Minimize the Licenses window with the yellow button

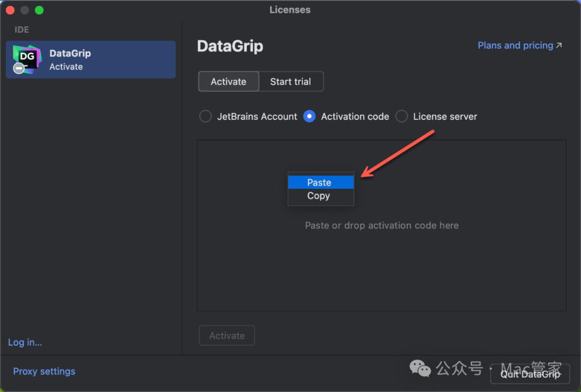[x=25, y=10]
